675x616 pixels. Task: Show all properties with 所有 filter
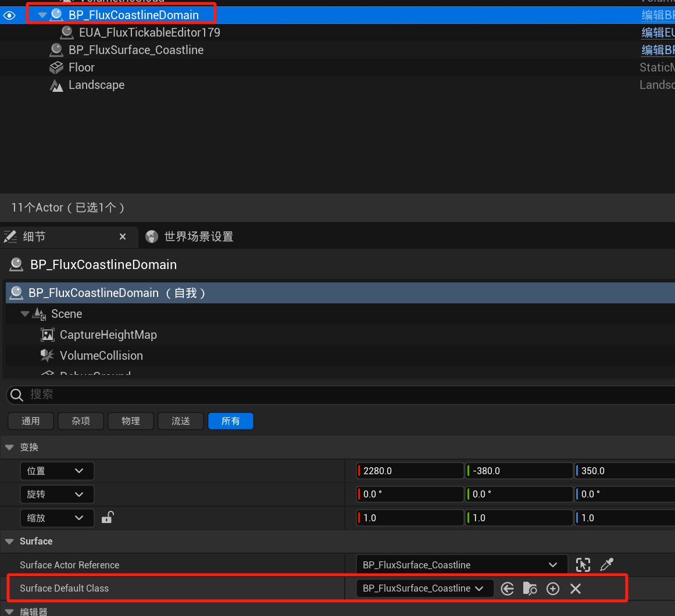231,421
